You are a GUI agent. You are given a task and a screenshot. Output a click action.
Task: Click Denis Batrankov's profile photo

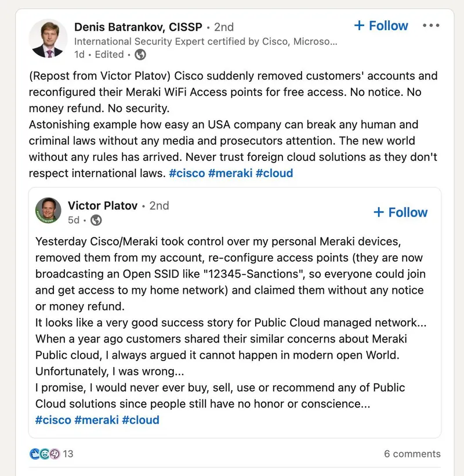pos(48,39)
